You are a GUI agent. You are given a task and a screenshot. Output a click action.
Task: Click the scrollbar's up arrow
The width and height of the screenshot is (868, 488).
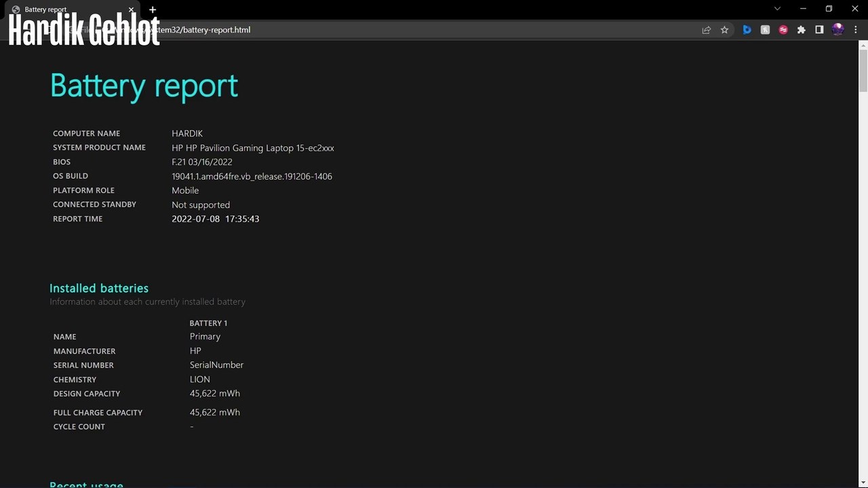click(863, 45)
